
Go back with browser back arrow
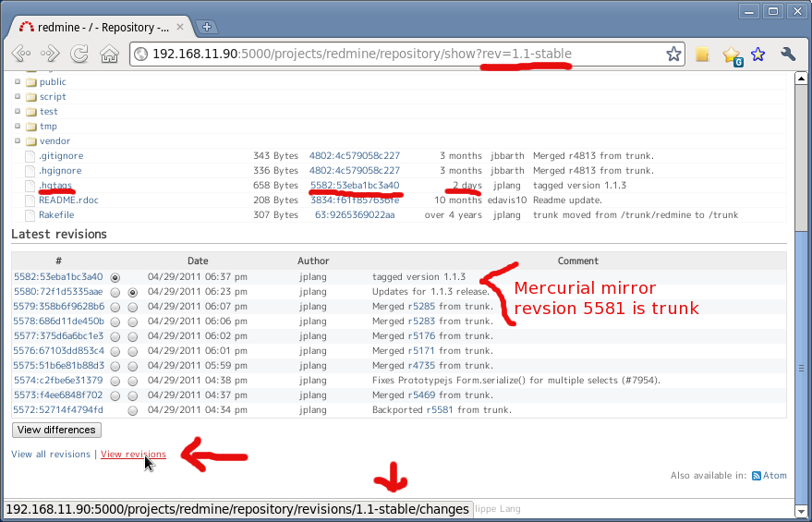pos(21,54)
